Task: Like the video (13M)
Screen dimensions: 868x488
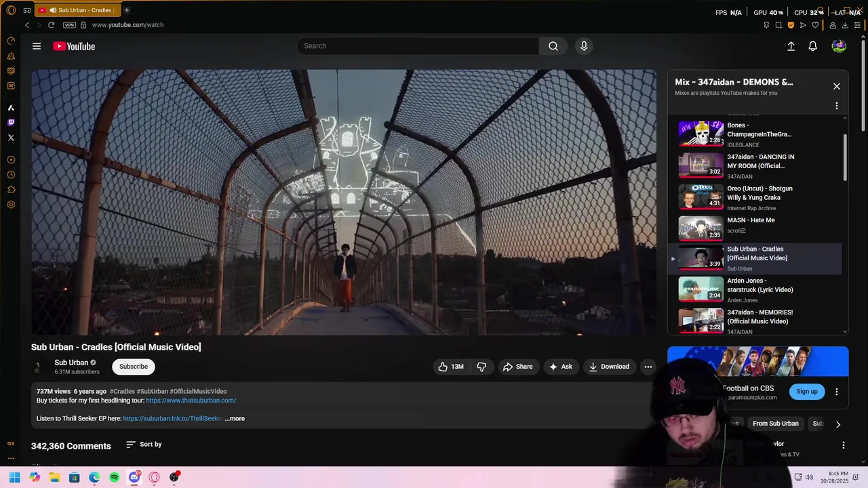Action: [452, 367]
